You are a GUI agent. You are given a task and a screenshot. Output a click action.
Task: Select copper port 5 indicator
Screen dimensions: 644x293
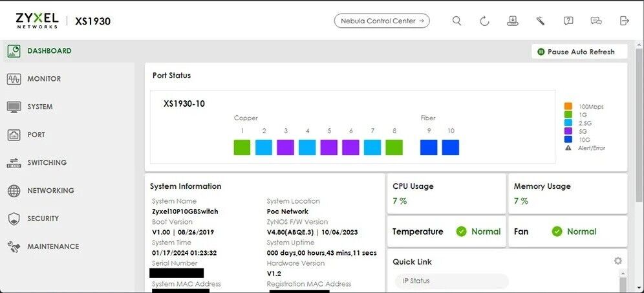click(x=329, y=147)
